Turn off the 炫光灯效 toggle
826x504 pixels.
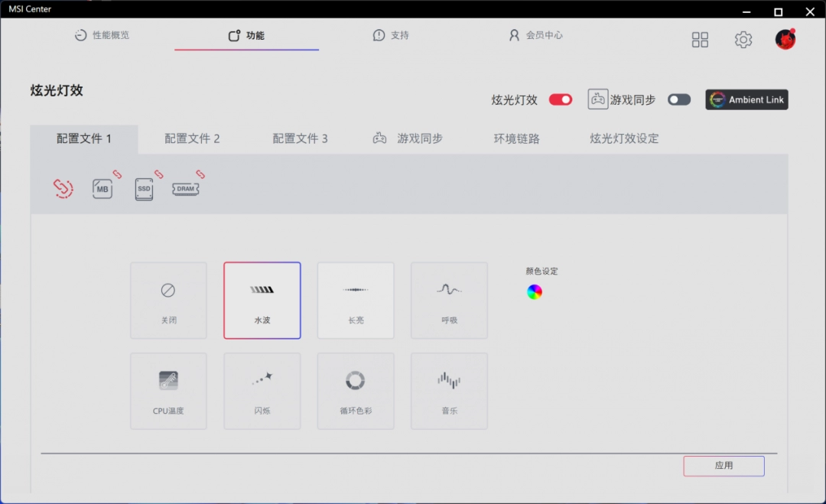[x=560, y=99]
